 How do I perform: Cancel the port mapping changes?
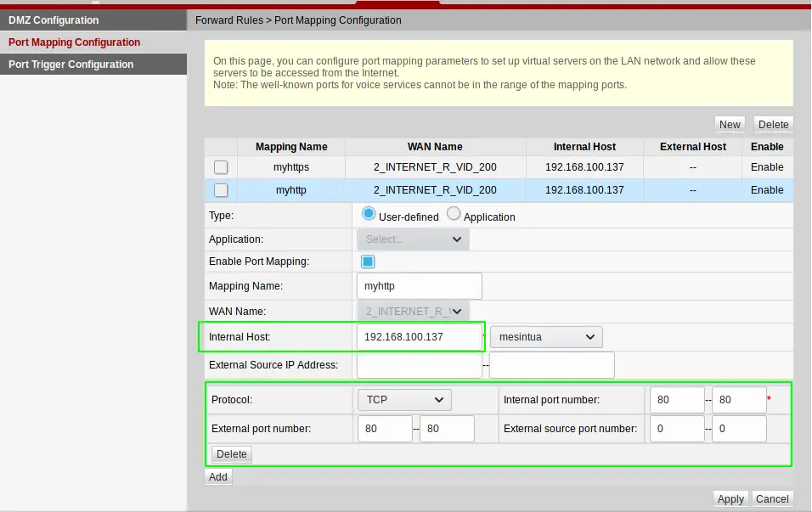tap(772, 499)
